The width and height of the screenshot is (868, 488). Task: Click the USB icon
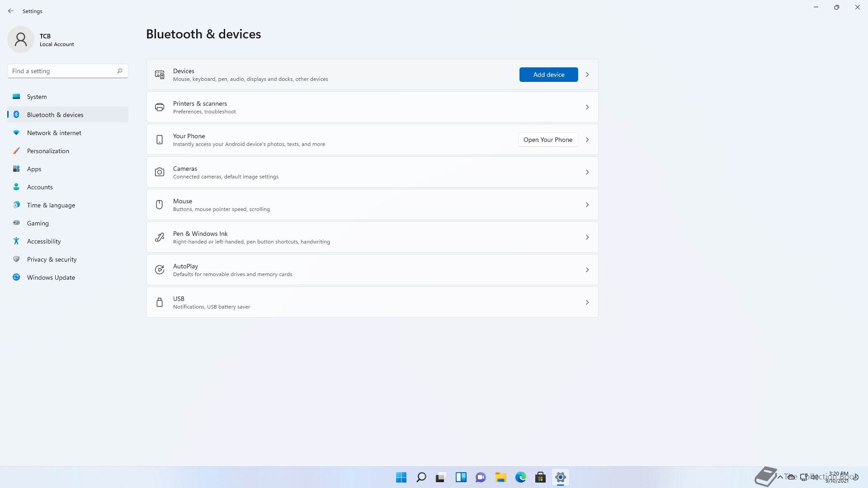tap(160, 302)
